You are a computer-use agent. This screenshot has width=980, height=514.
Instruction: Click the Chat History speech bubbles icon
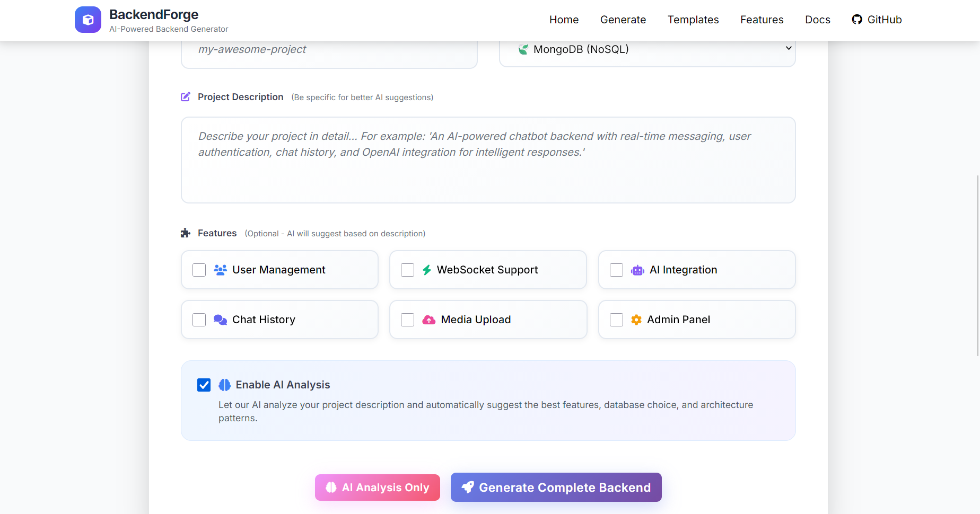(220, 320)
